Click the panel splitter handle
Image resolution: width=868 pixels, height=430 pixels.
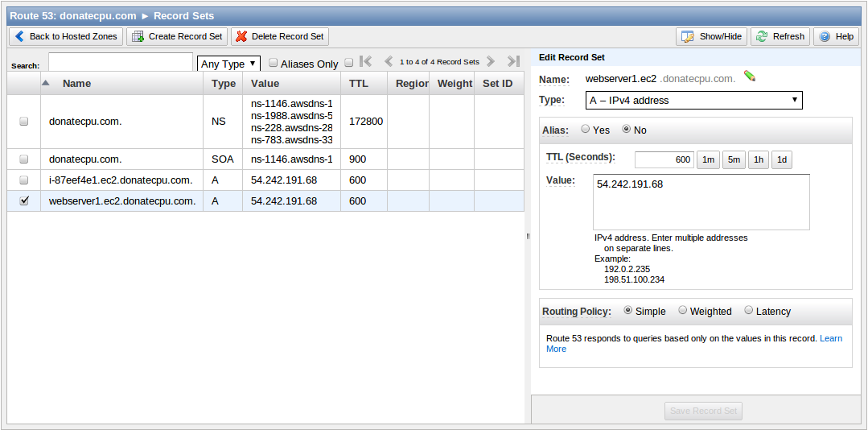[x=528, y=236]
